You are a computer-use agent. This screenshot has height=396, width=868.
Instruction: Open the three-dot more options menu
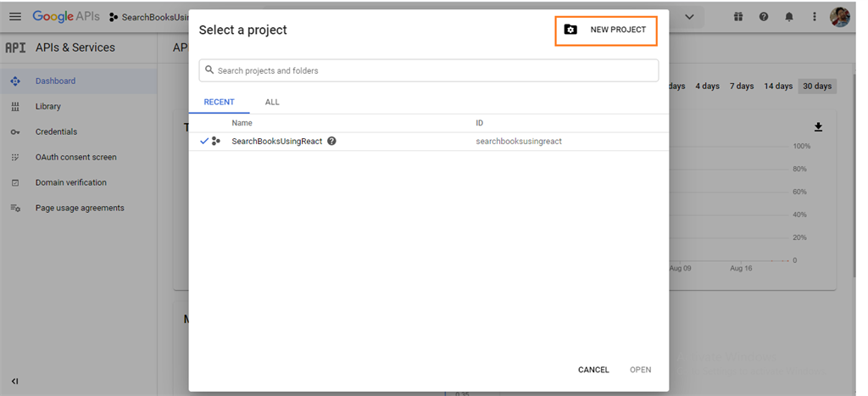point(815,17)
